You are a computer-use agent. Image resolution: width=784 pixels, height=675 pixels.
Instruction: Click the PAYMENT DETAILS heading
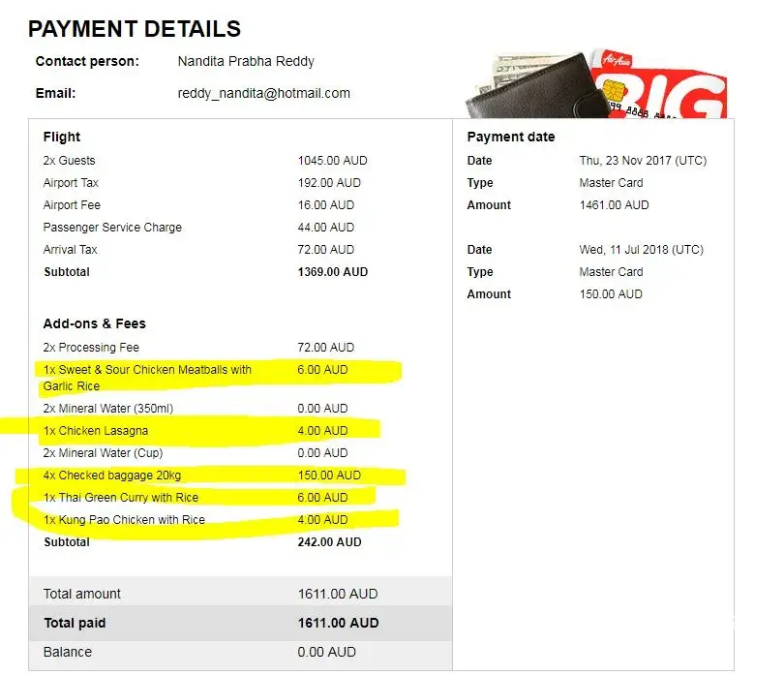click(x=135, y=29)
